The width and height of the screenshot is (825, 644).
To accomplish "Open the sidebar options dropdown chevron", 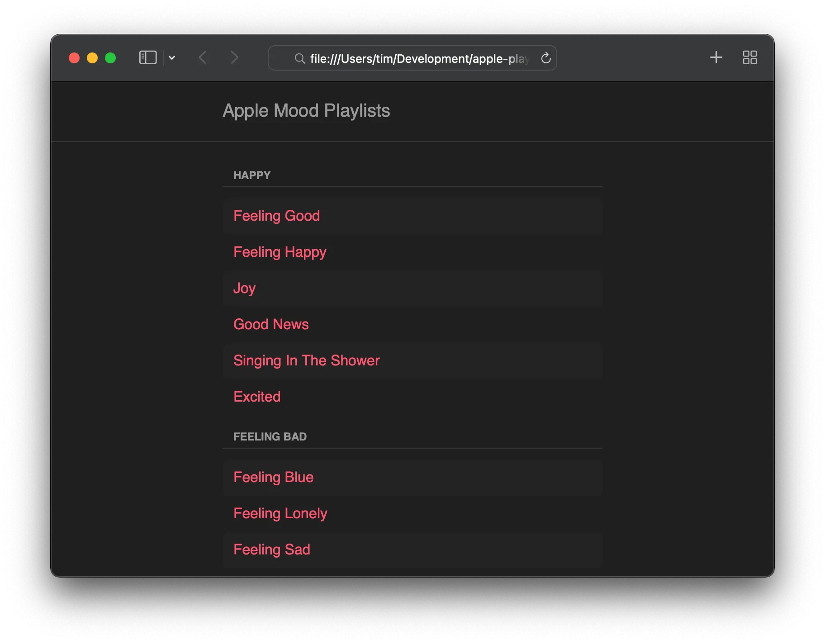I will coord(172,58).
